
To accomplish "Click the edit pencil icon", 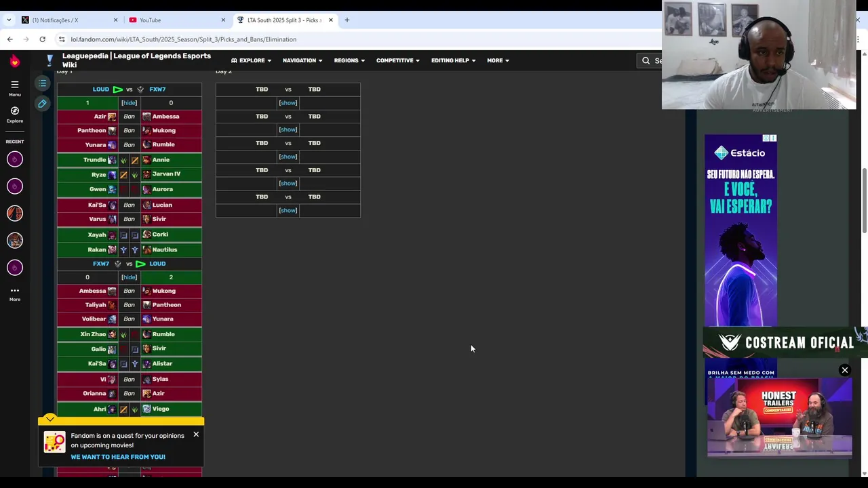I will point(42,104).
